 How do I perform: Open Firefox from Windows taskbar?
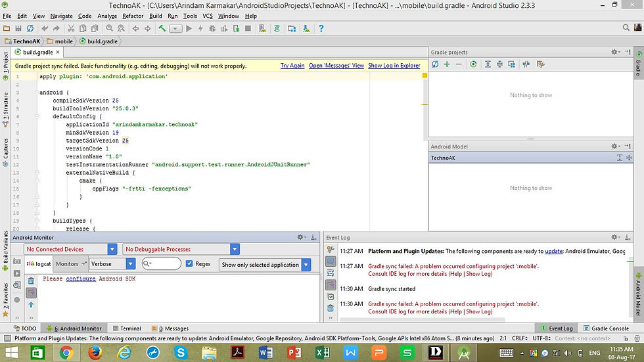95,353
